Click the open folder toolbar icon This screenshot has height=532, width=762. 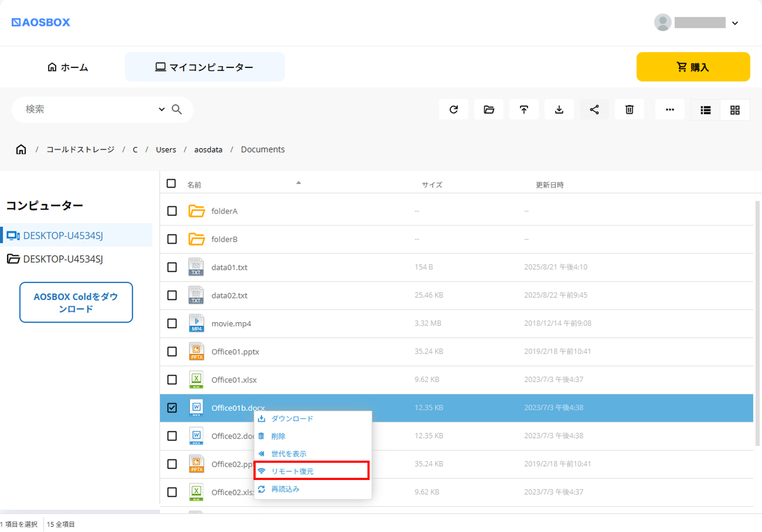coord(489,110)
